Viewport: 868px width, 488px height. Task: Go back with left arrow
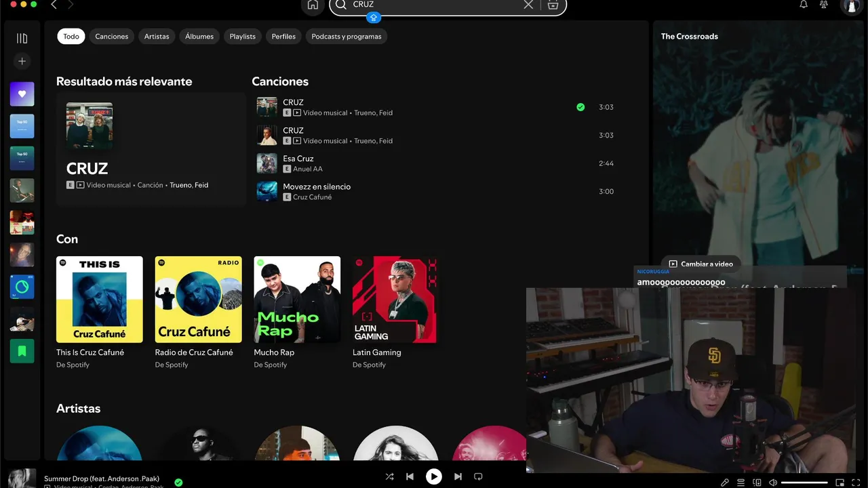54,5
